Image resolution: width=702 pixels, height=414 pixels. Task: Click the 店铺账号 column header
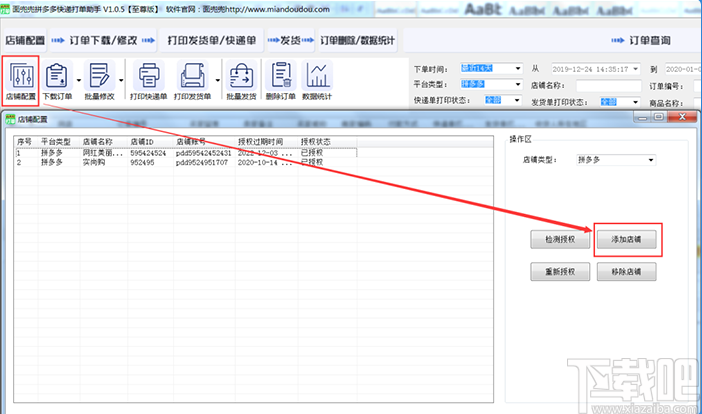click(x=204, y=142)
